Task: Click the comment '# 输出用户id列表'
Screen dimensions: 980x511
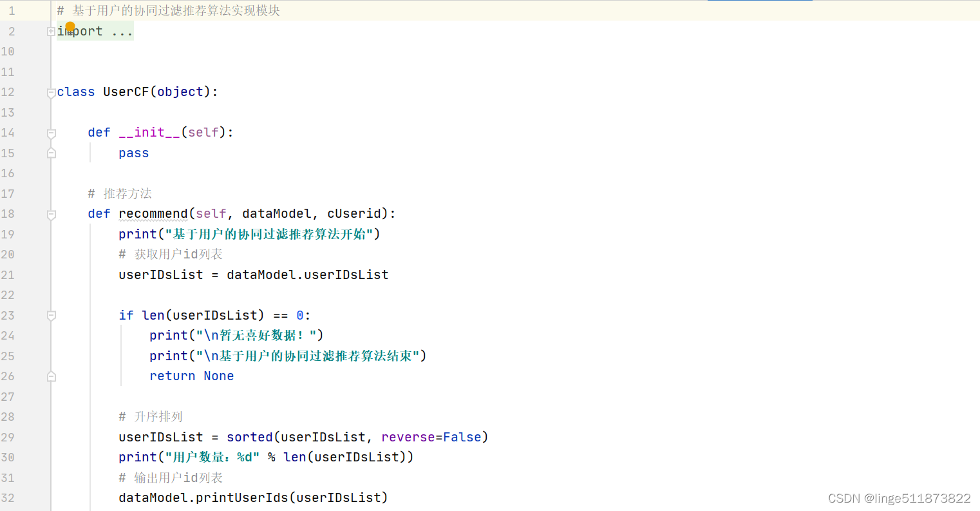Action: click(x=171, y=478)
